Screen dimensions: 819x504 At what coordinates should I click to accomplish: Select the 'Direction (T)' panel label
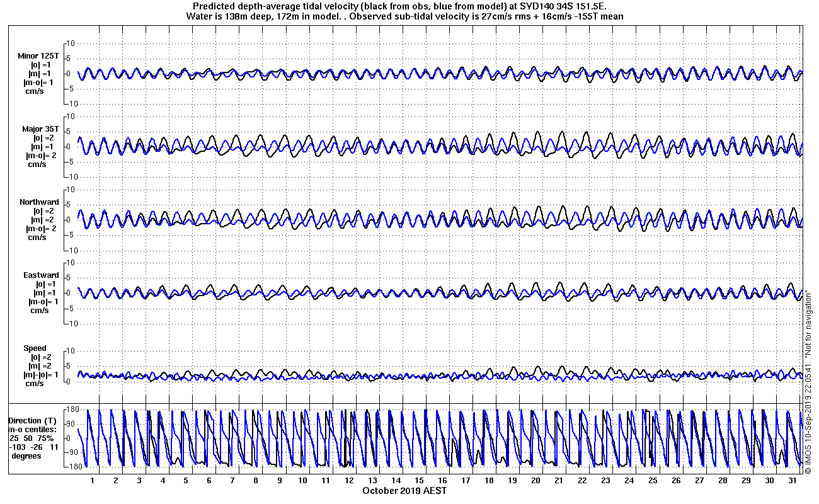pos(33,421)
